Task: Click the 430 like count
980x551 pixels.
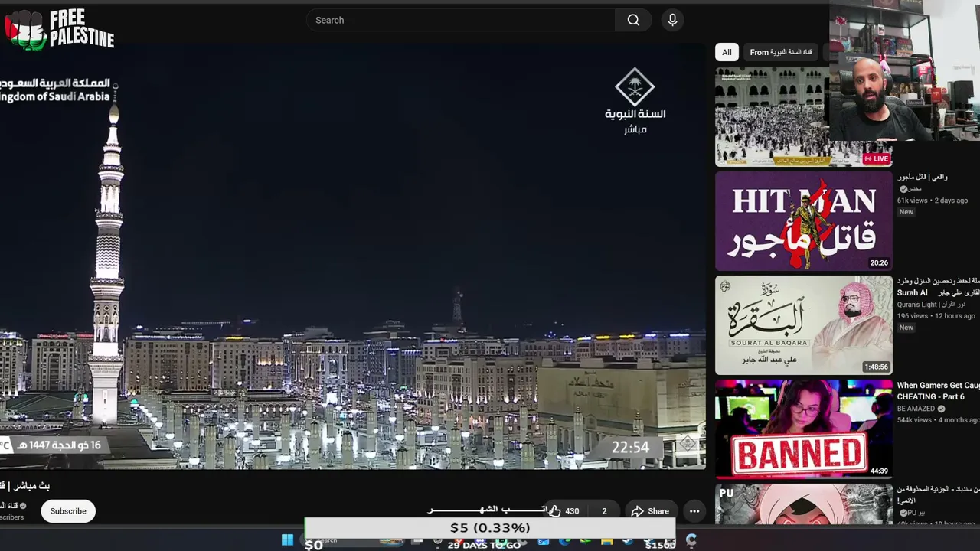Action: tap(572, 511)
